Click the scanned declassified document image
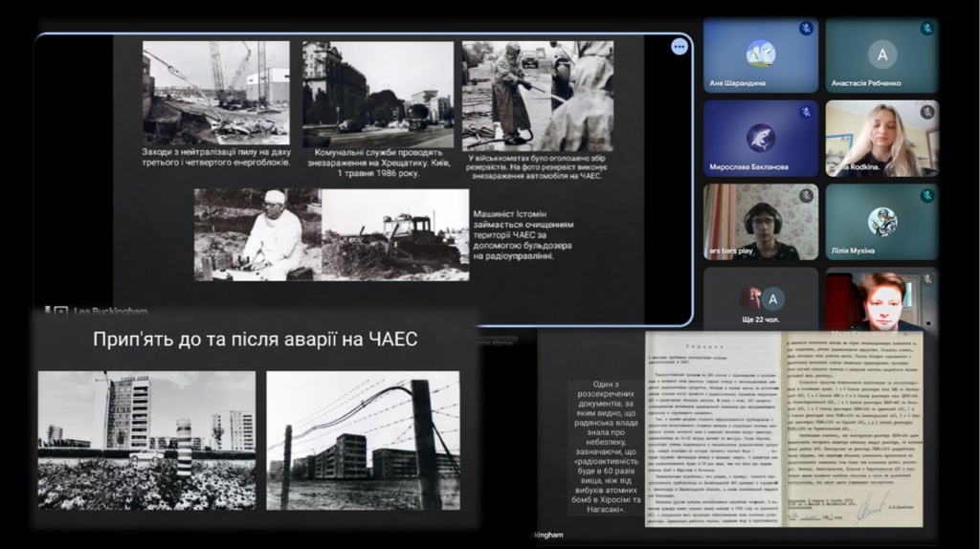Image resolution: width=980 pixels, height=549 pixels. click(x=783, y=428)
